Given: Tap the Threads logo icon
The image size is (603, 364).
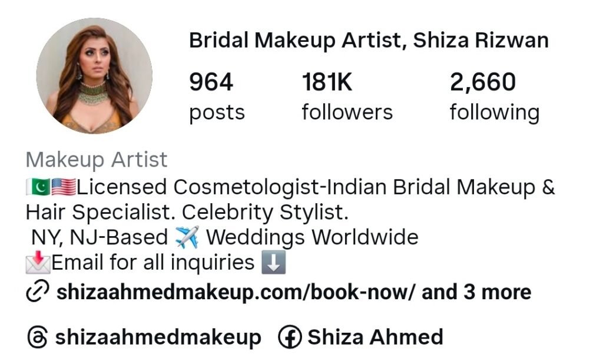Looking at the screenshot, I should (38, 337).
